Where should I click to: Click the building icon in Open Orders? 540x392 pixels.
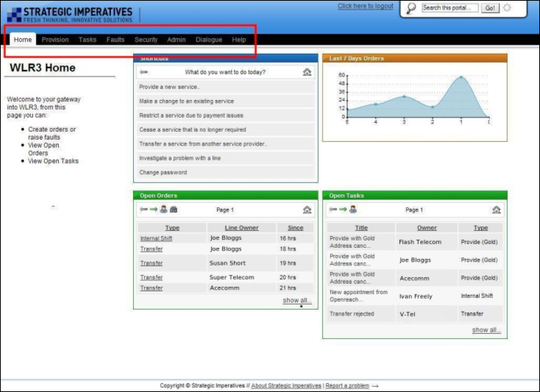[173, 210]
